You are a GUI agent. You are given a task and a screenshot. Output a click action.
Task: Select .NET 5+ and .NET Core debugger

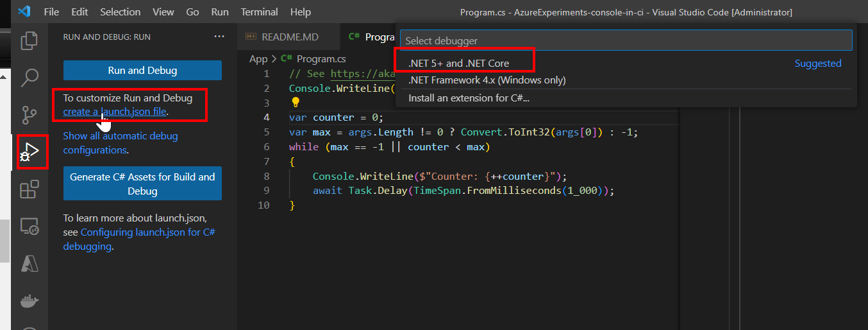[625, 64]
